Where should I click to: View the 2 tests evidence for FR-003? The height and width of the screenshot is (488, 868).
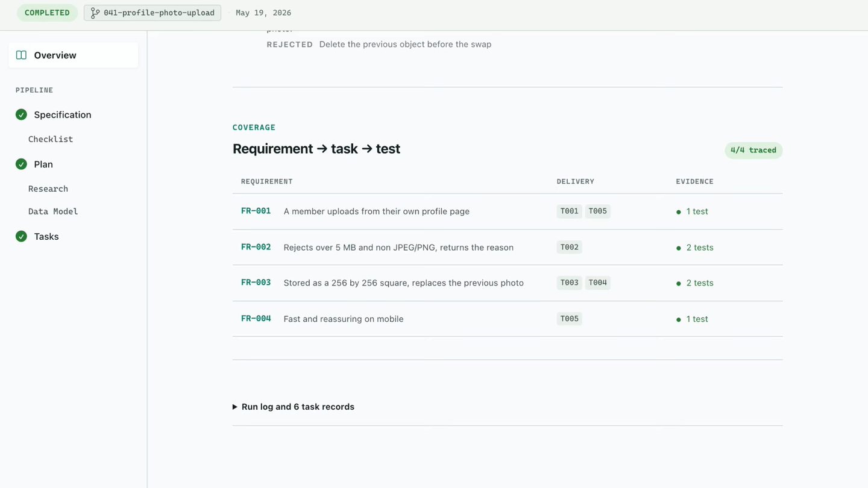pyautogui.click(x=694, y=283)
